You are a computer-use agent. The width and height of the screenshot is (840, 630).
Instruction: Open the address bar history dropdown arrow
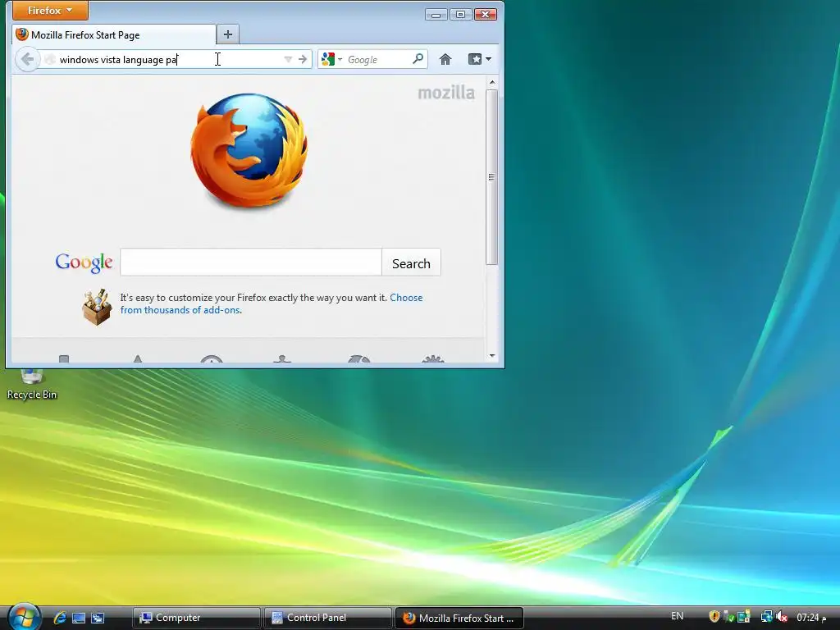click(x=288, y=59)
